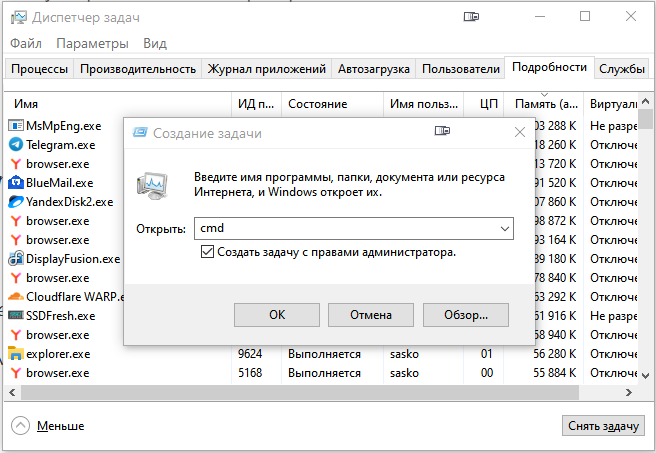Click the icon in Создание задачи title bar
Image resolution: width=656 pixels, height=453 pixels.
point(140,133)
